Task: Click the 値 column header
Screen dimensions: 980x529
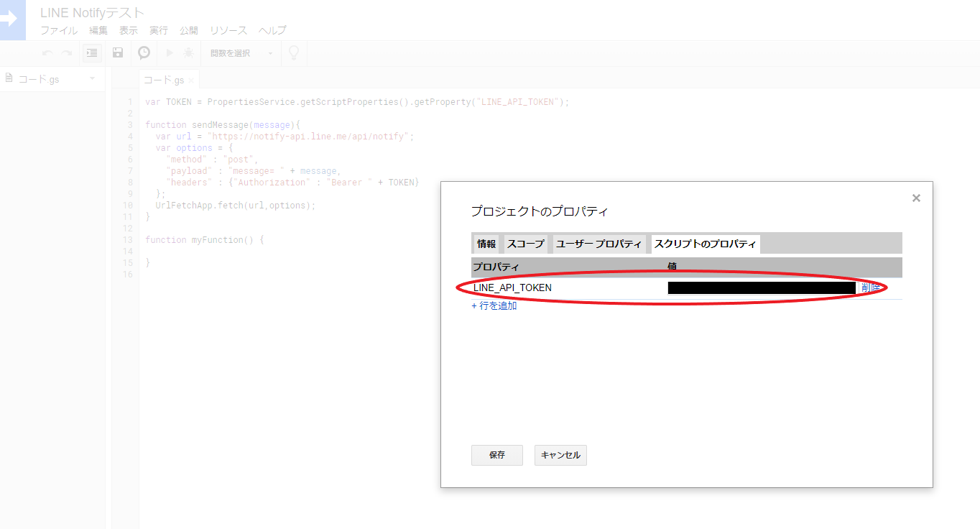Action: coord(672,267)
